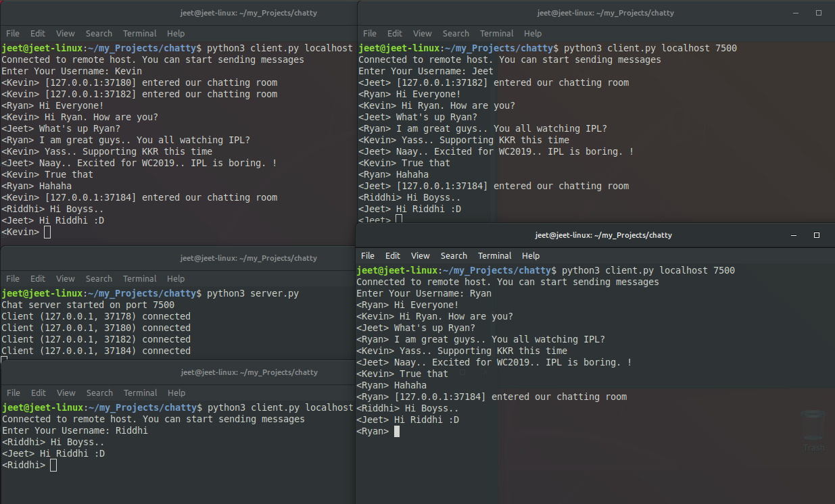Click 'Client (127.0.0.1, 37182) connected' line
835x504 pixels.
[96, 339]
